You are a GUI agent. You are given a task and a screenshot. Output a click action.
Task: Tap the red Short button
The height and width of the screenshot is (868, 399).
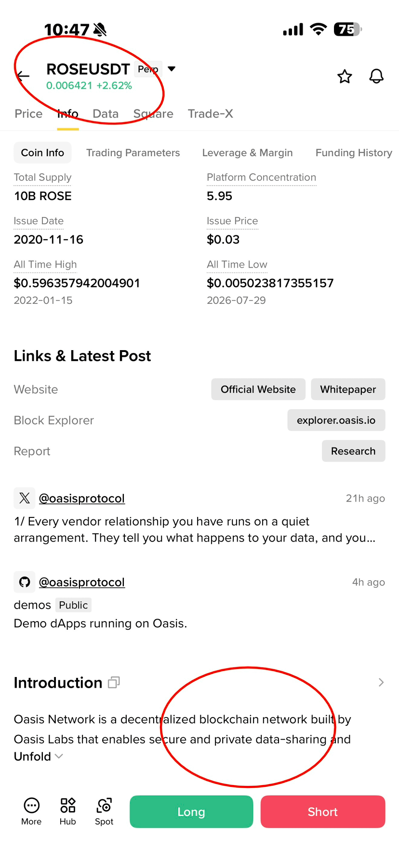(323, 812)
